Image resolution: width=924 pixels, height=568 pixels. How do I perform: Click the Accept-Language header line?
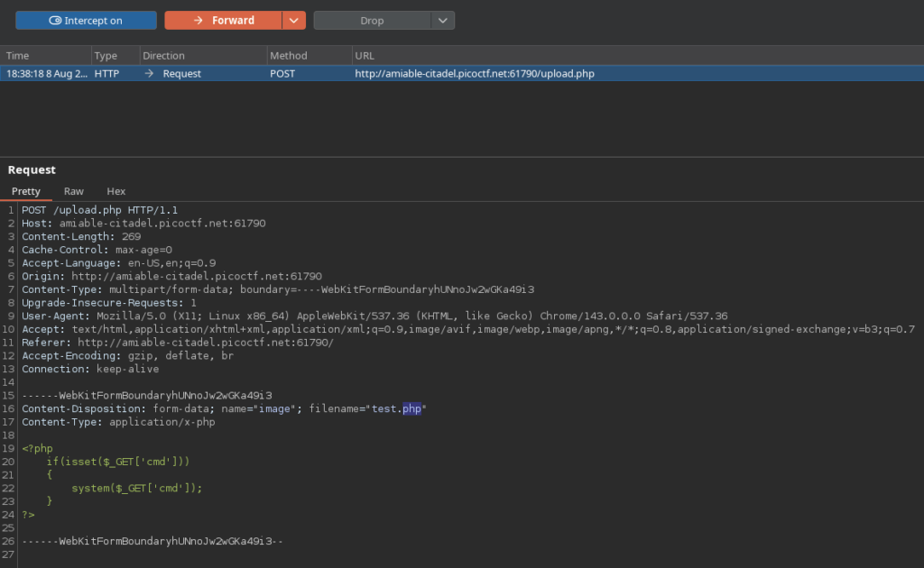pyautogui.click(x=118, y=263)
